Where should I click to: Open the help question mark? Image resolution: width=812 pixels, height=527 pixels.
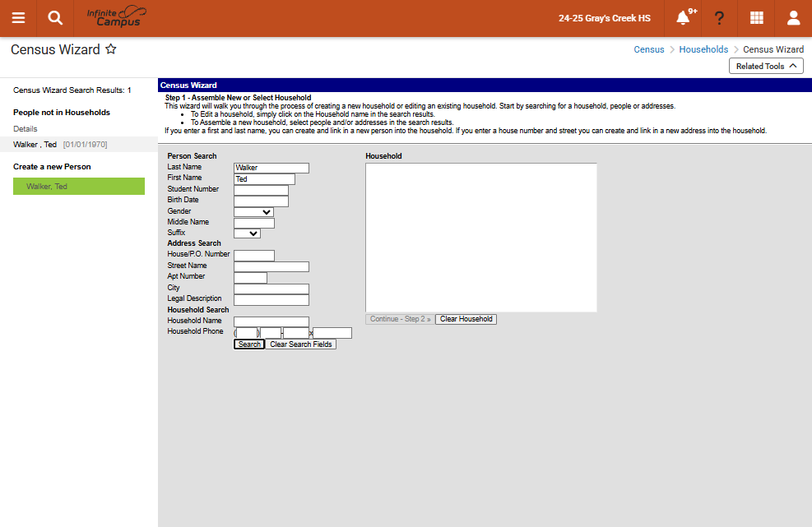tap(719, 18)
